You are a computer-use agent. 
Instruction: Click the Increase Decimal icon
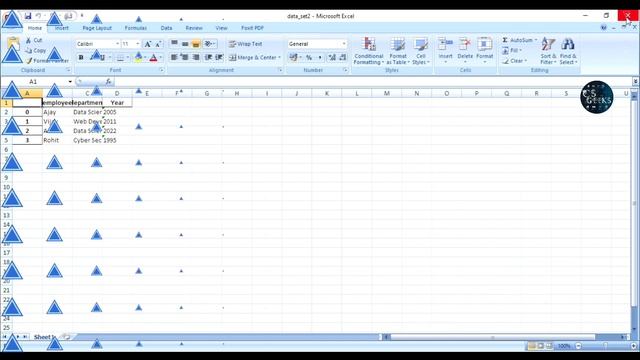(332, 58)
